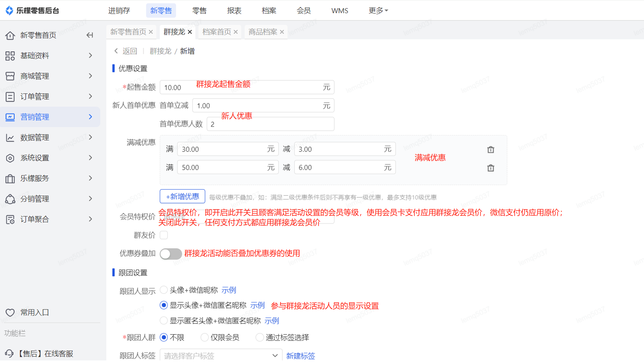Click the 乐檬服务 bag icon
This screenshot has width=644, height=363.
pyautogui.click(x=10, y=178)
